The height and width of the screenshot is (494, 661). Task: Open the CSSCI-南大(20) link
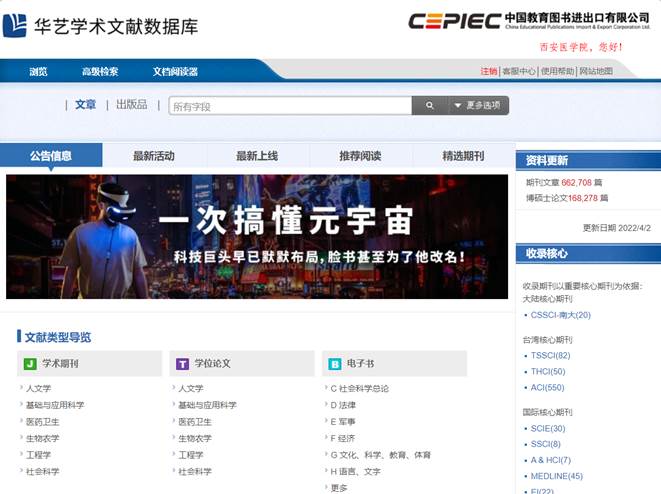[561, 315]
